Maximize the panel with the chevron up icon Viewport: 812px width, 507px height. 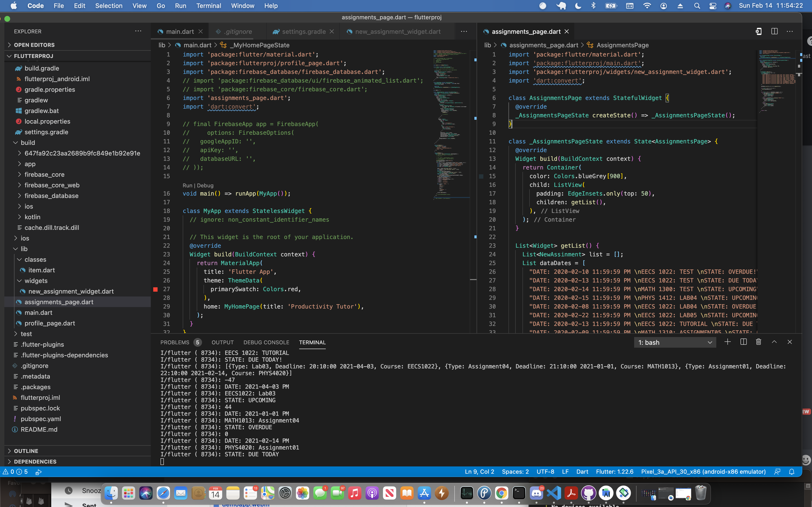pyautogui.click(x=774, y=342)
